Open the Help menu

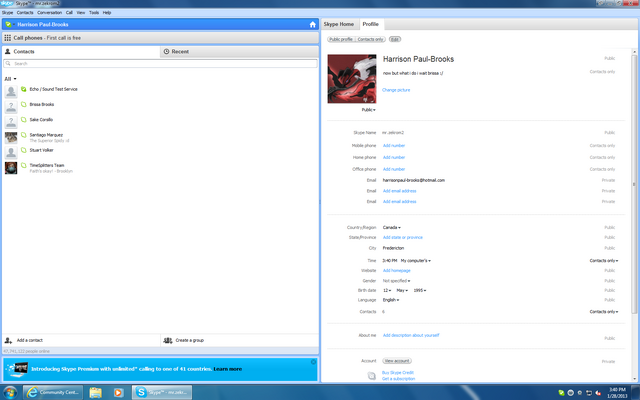(107, 13)
